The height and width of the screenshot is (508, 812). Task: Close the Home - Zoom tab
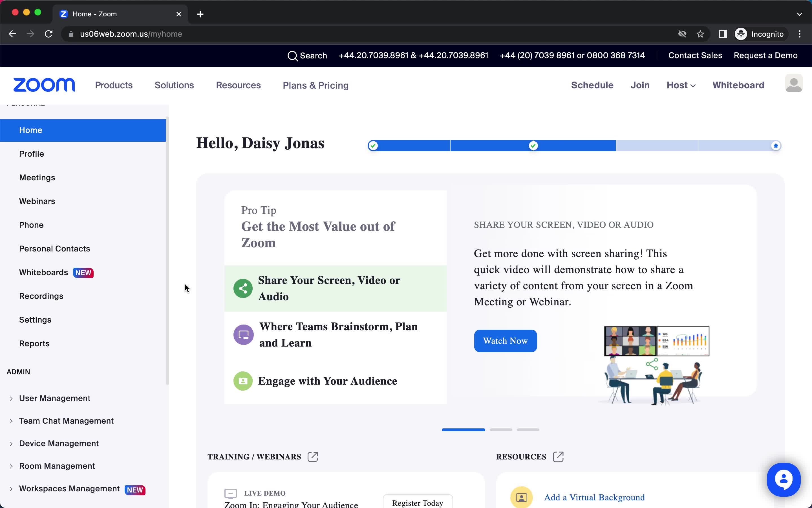(179, 14)
